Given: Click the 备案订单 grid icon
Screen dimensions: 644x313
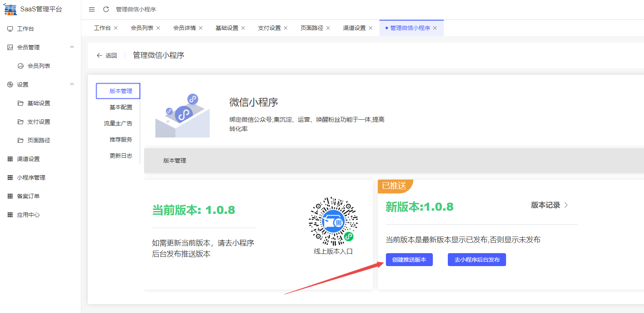Looking at the screenshot, I should pyautogui.click(x=10, y=196).
